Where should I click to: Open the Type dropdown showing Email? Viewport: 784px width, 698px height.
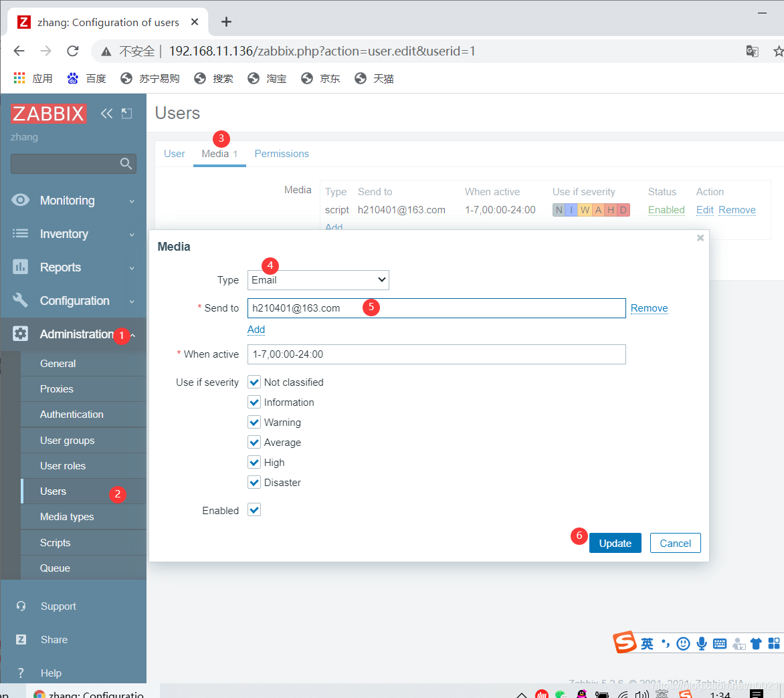[318, 279]
